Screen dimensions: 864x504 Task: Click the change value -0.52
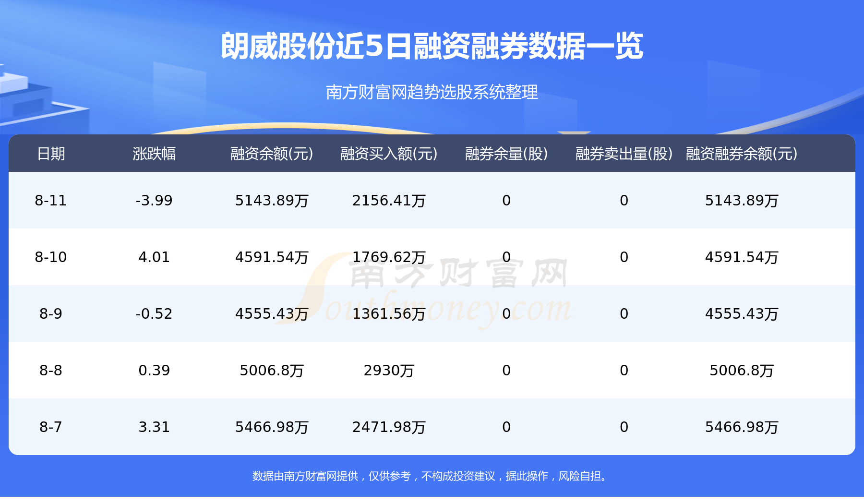pos(154,313)
